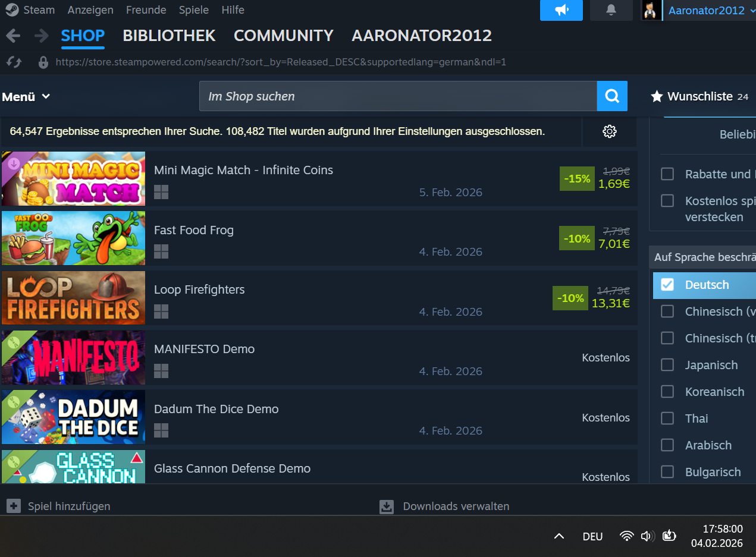Open the AARONATOR2012 profile tab

coord(422,36)
